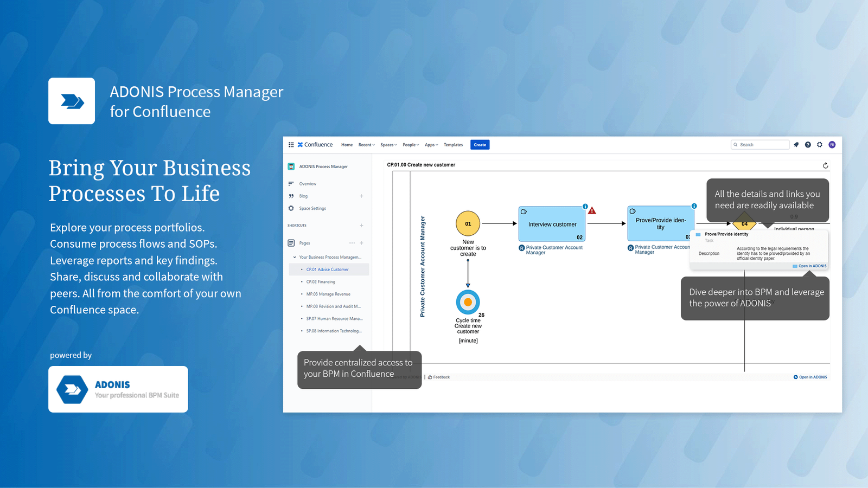
Task: Select the Interview customer task box
Action: point(552,224)
